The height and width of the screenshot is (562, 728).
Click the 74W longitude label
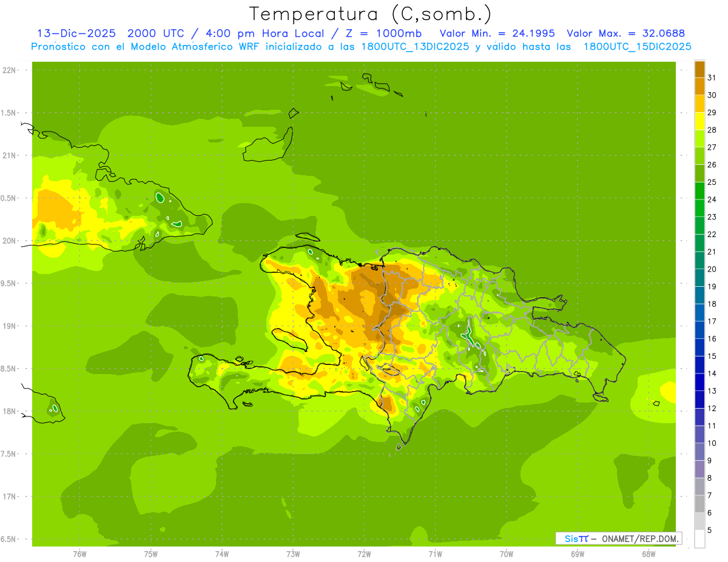tap(222, 554)
